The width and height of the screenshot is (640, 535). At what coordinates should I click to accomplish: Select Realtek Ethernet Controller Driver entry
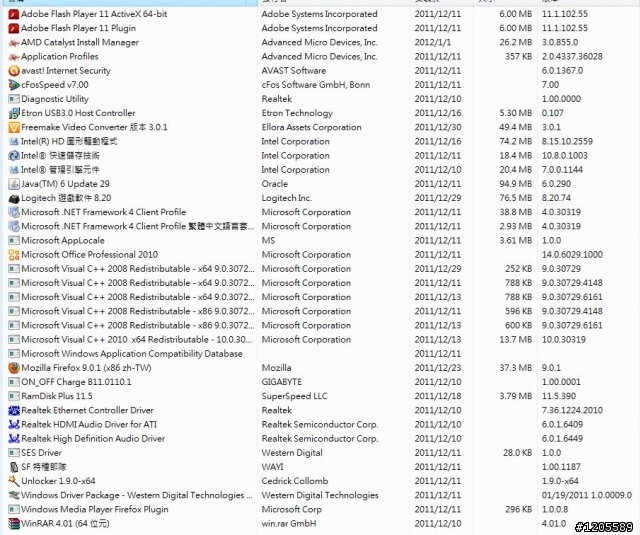[x=87, y=411]
